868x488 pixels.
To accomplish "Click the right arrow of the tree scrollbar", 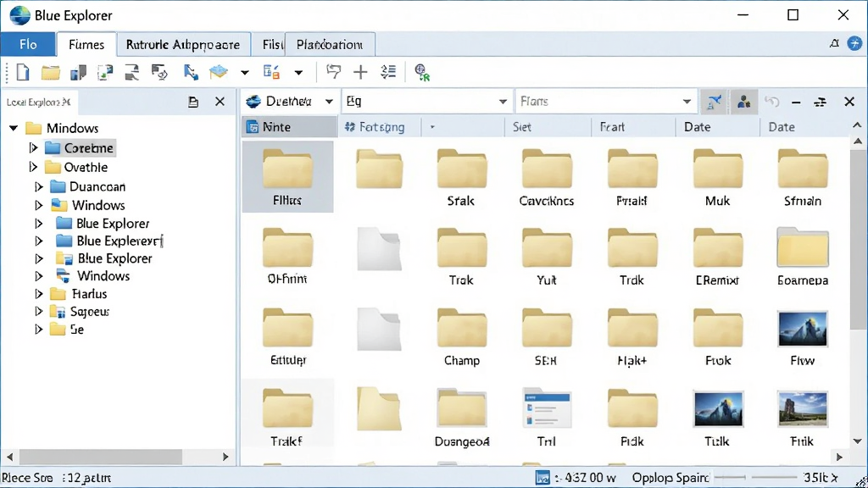I will (225, 457).
